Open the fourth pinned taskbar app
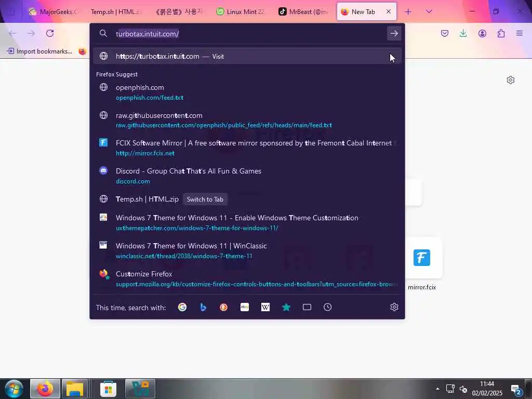Screen dimensions: 532x399 [140, 389]
